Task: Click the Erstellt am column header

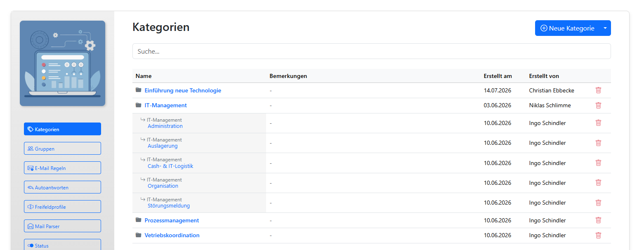Action: point(498,76)
